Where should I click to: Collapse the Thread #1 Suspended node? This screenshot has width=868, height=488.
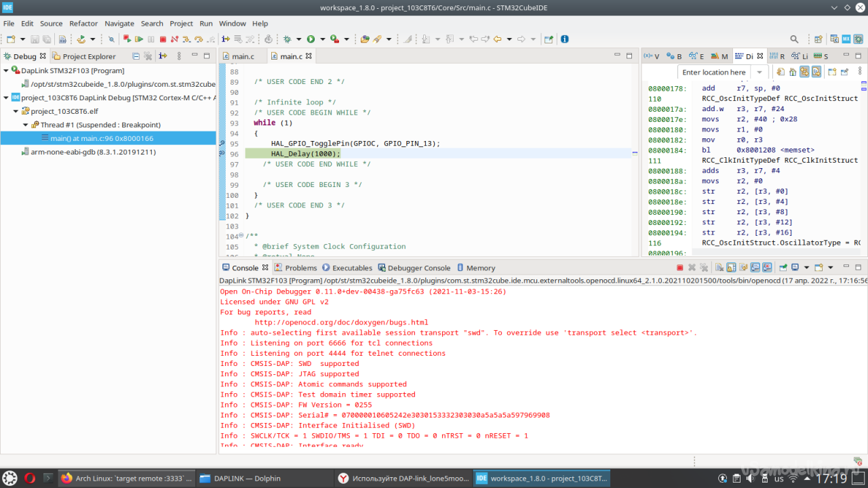click(26, 125)
